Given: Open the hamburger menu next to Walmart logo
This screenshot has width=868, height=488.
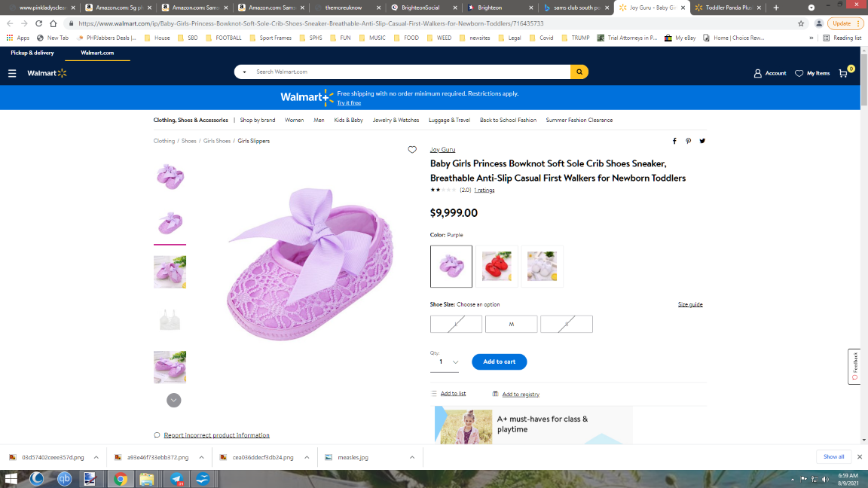Looking at the screenshot, I should tap(12, 73).
